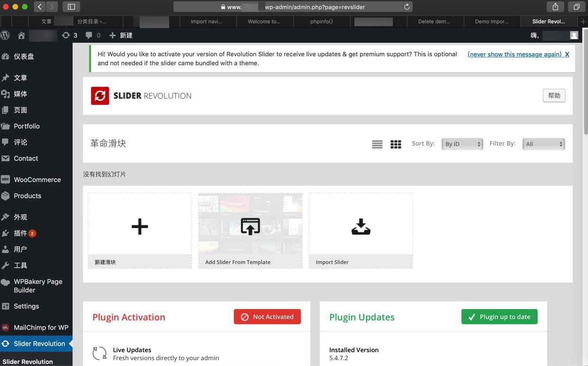Click the wrench icon beside 工具
Viewport: 588px width, 366px height.
pos(5,265)
